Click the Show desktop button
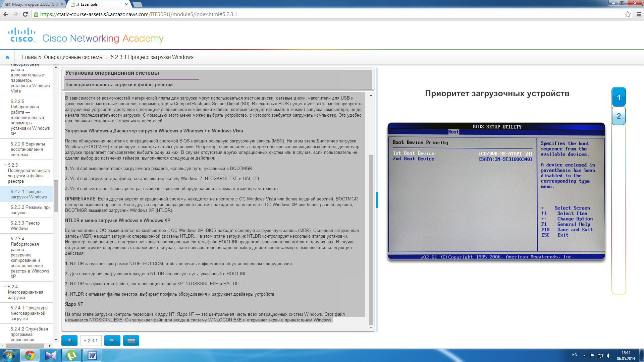This screenshot has height=362, width=644. pyautogui.click(x=641, y=355)
